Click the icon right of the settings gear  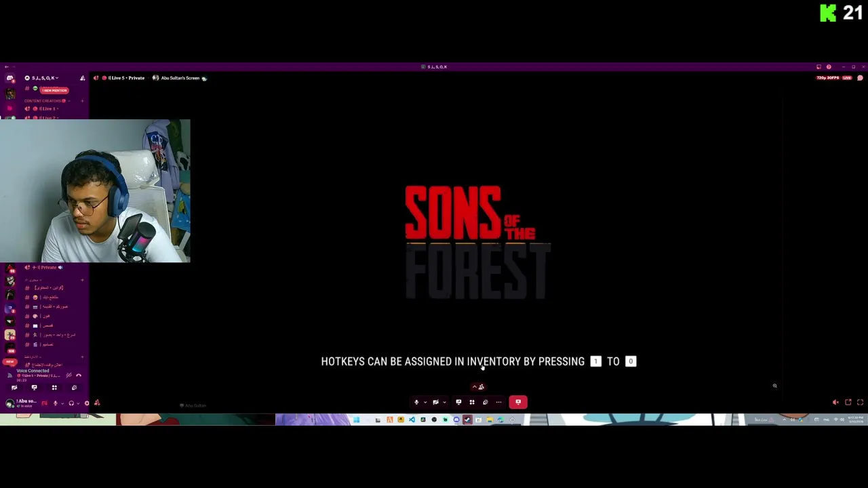pos(97,403)
